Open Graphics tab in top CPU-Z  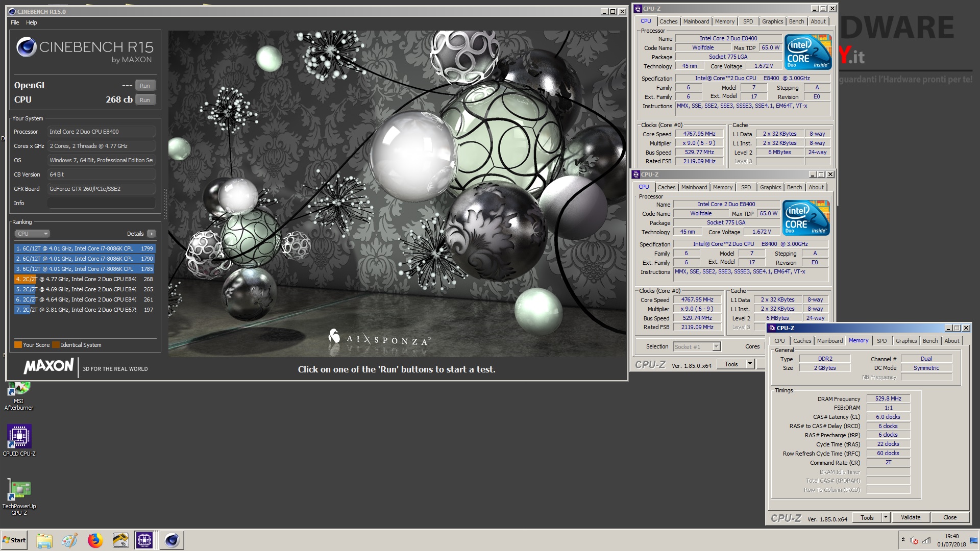(772, 21)
